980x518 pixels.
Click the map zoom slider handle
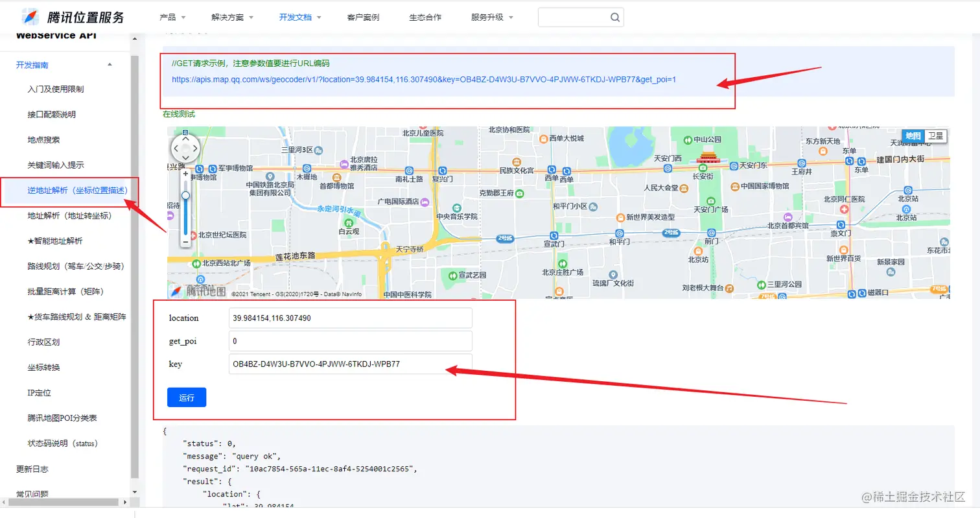(x=185, y=195)
